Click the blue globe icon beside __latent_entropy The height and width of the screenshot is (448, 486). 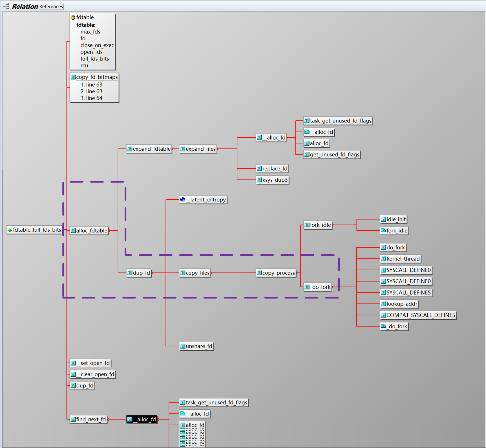point(183,200)
